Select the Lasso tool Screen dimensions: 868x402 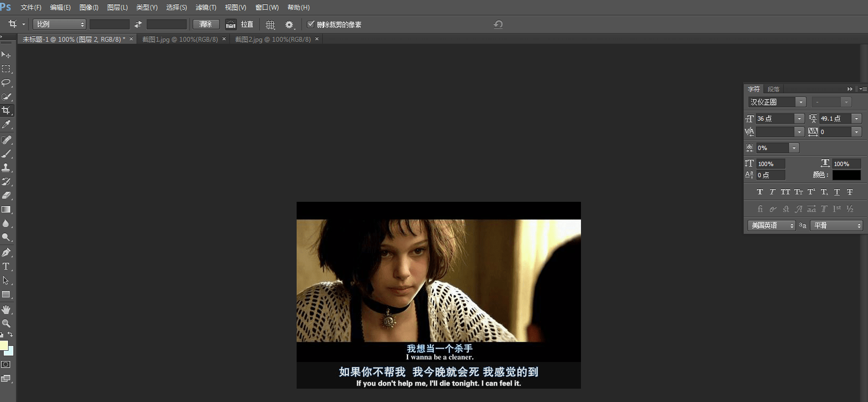6,83
